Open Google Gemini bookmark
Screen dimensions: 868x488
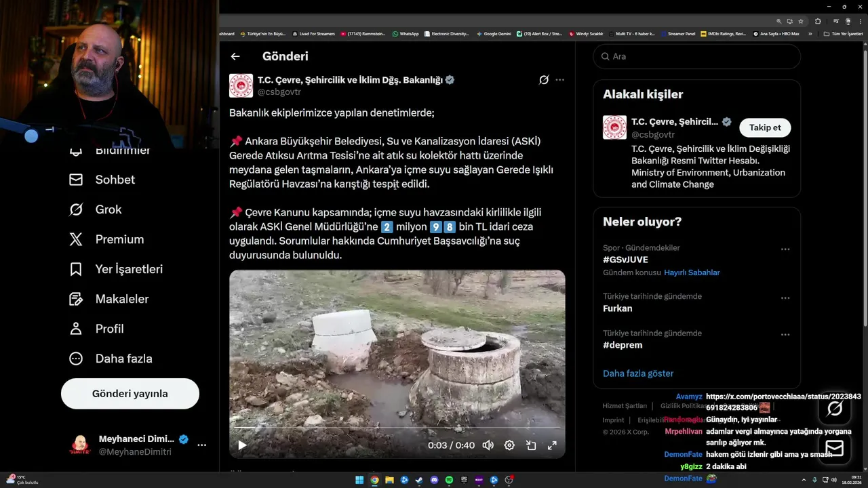(x=494, y=34)
